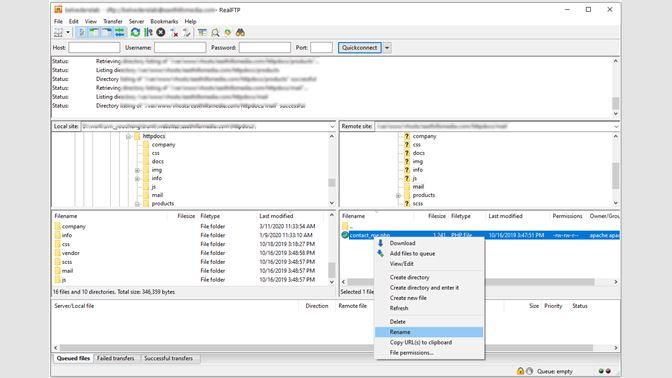Screen dimensions: 672x378
Task: Choose File permissions from context menu
Action: [x=429, y=353]
